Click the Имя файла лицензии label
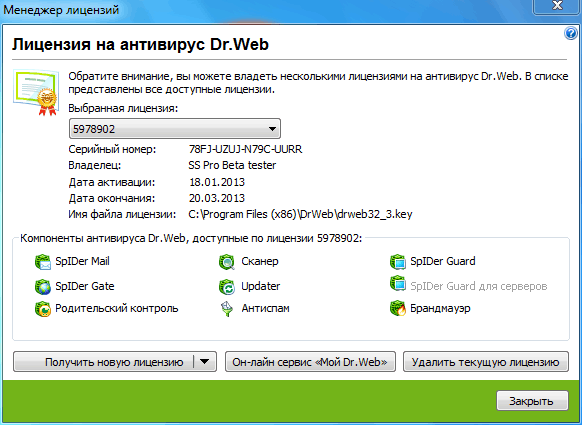This screenshot has width=582, height=425. [x=122, y=214]
